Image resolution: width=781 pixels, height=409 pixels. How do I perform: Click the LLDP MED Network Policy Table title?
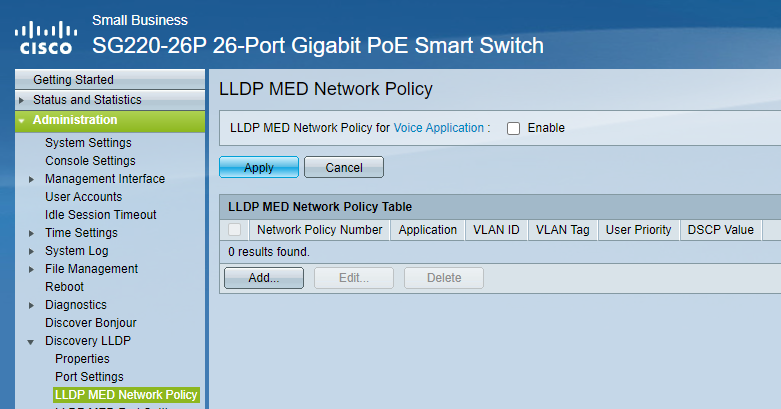(320, 207)
